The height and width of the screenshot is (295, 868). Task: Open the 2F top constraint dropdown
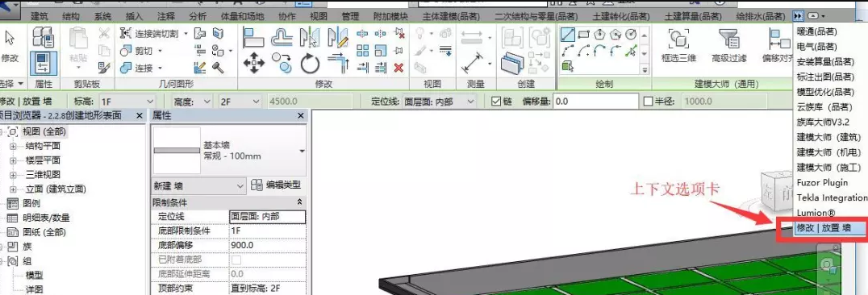click(239, 102)
